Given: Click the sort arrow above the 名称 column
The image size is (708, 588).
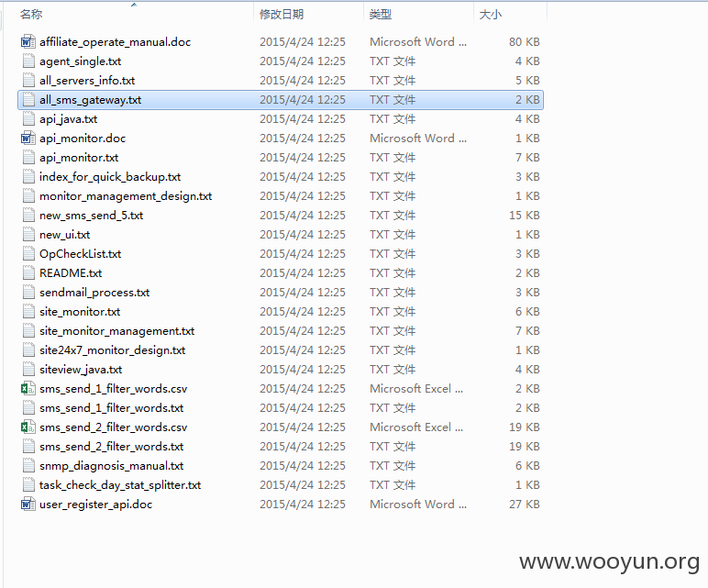Looking at the screenshot, I should coord(134,5).
